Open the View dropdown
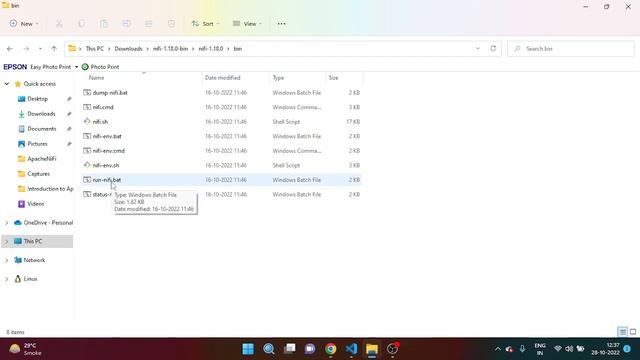The height and width of the screenshot is (360, 640). pyautogui.click(x=247, y=24)
